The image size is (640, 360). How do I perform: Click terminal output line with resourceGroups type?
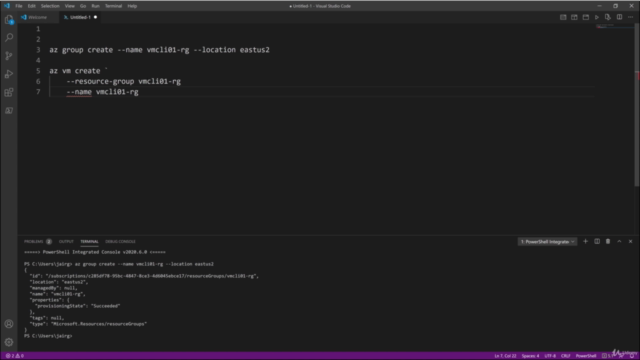click(88, 324)
